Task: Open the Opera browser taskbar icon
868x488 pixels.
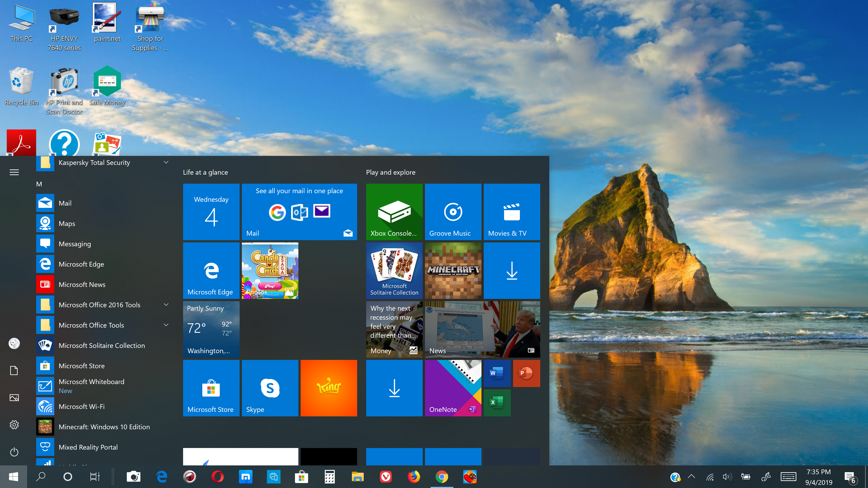Action: pyautogui.click(x=218, y=476)
